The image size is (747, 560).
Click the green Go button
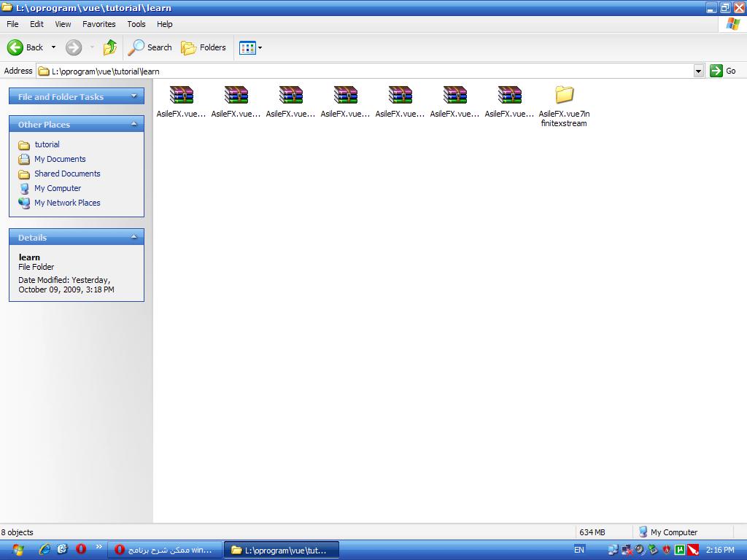(723, 71)
